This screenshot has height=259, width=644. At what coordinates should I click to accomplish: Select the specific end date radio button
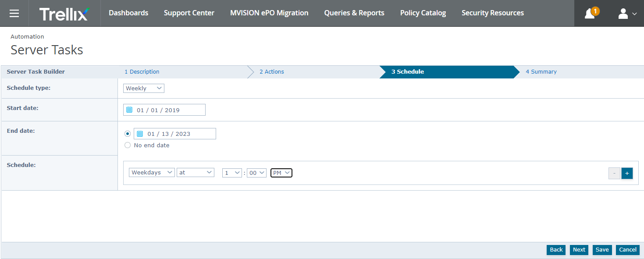coord(128,134)
